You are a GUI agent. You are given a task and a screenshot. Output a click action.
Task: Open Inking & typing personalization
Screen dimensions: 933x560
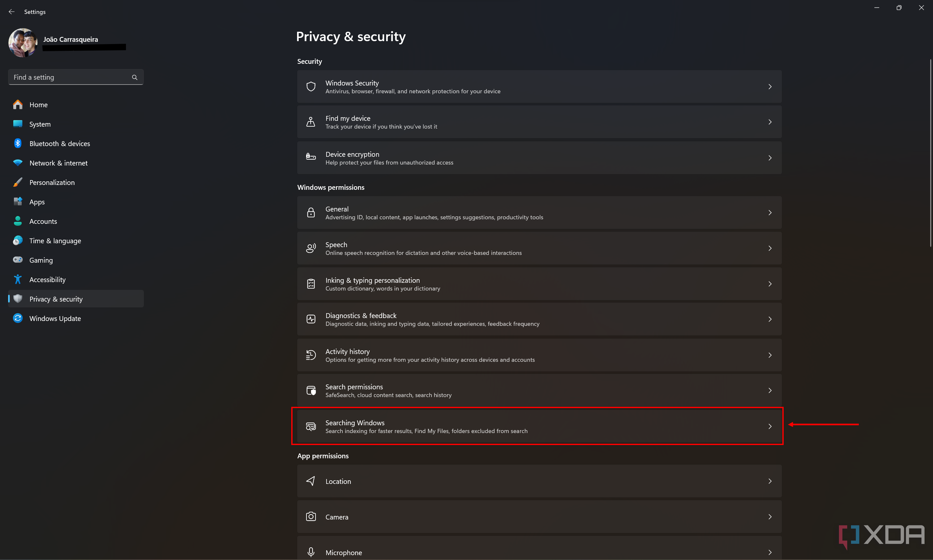pos(539,284)
